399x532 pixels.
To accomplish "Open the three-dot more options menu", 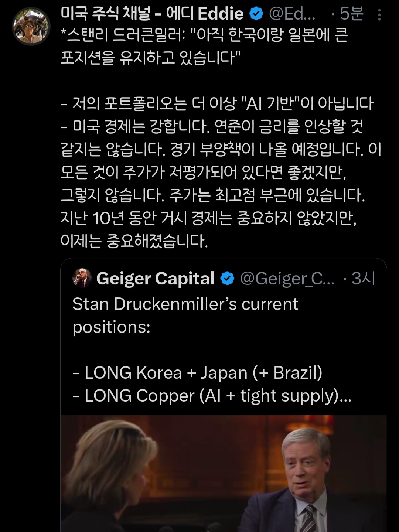I will pyautogui.click(x=379, y=15).
